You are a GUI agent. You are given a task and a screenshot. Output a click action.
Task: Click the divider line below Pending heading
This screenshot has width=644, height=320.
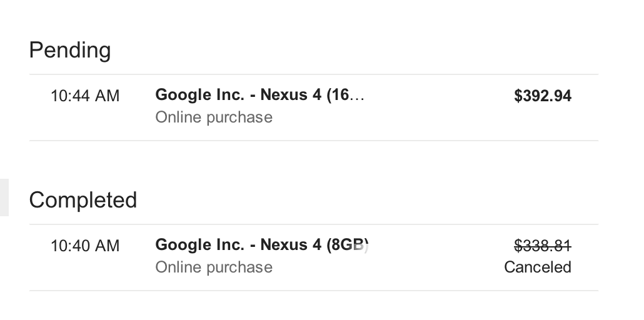point(313,74)
